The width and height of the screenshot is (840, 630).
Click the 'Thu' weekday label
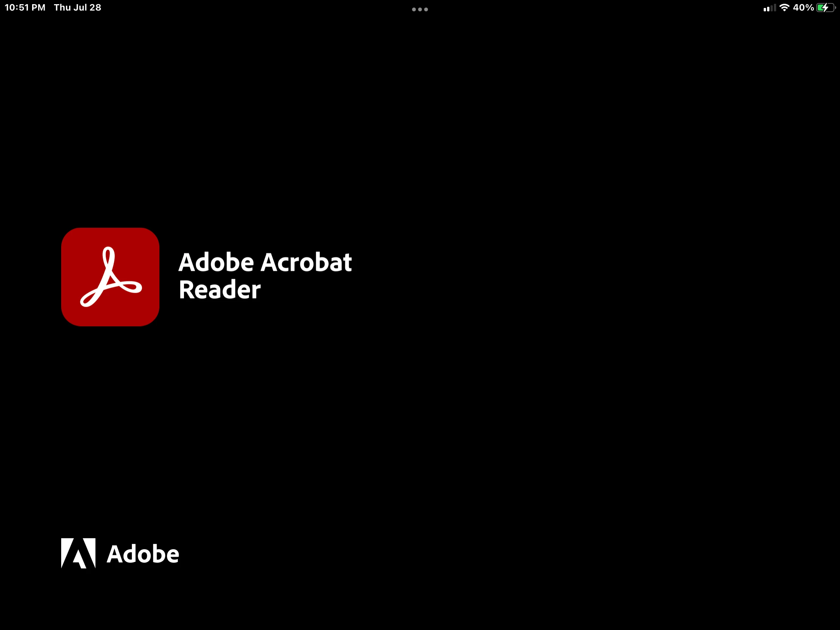62,8
